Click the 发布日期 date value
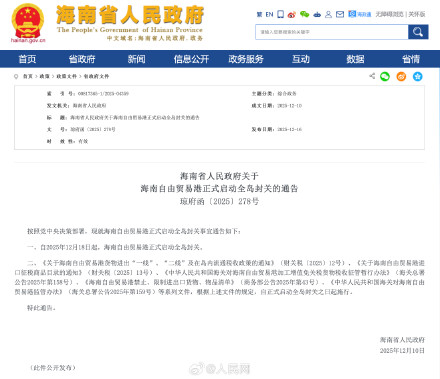Viewport: 440px width, 379px height. pos(289,129)
